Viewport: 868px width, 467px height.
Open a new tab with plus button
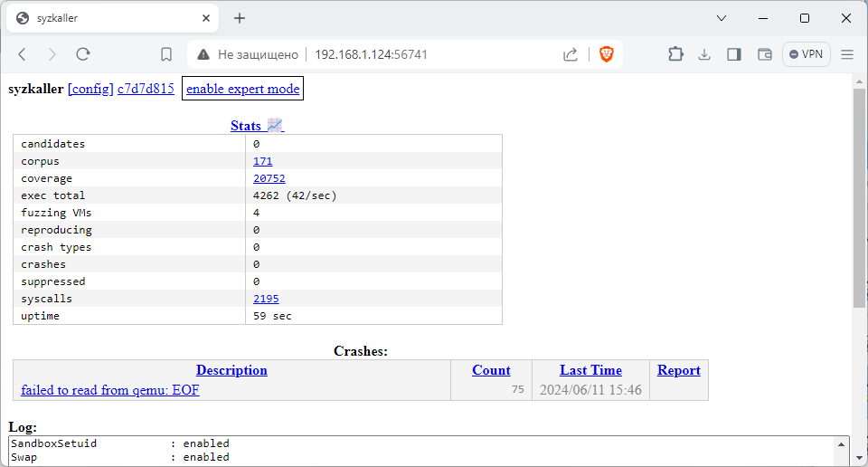(x=239, y=18)
